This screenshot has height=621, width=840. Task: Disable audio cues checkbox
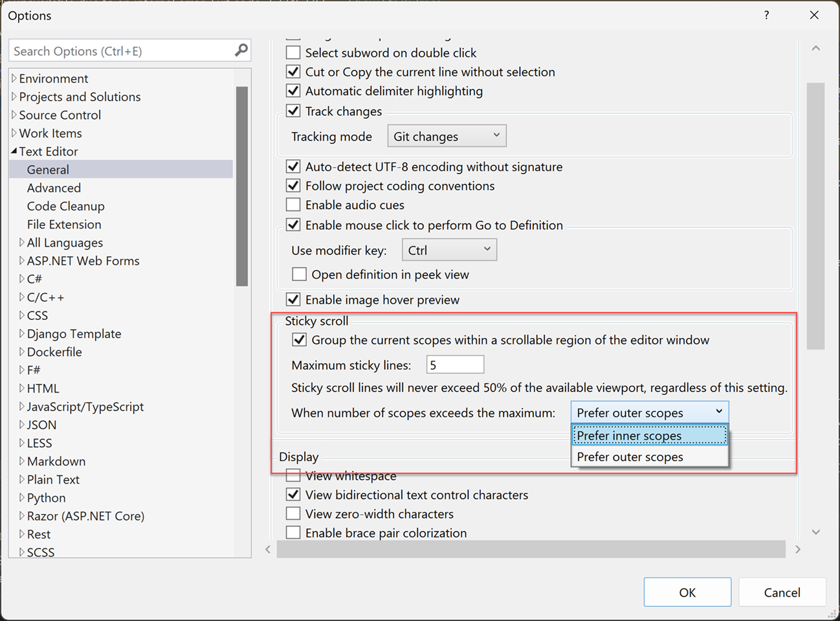293,204
